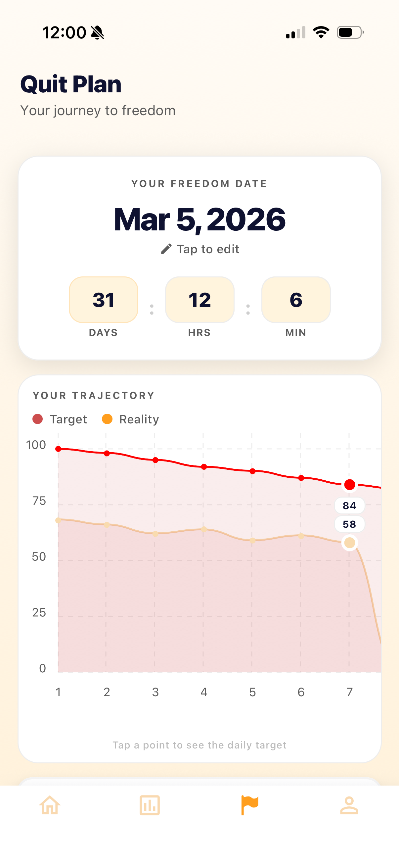Image resolution: width=399 pixels, height=868 pixels.
Task: Click the Mar 5, 2026 freedom date
Action: pos(200,220)
